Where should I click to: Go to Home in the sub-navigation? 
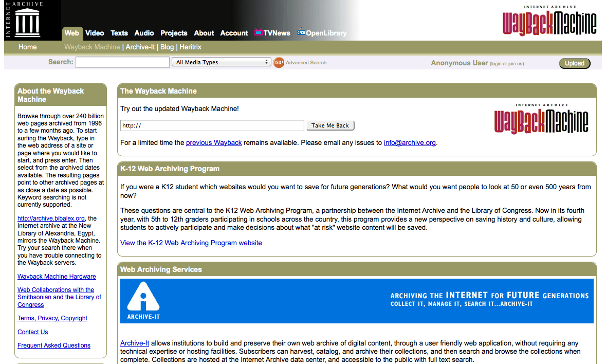click(x=27, y=47)
